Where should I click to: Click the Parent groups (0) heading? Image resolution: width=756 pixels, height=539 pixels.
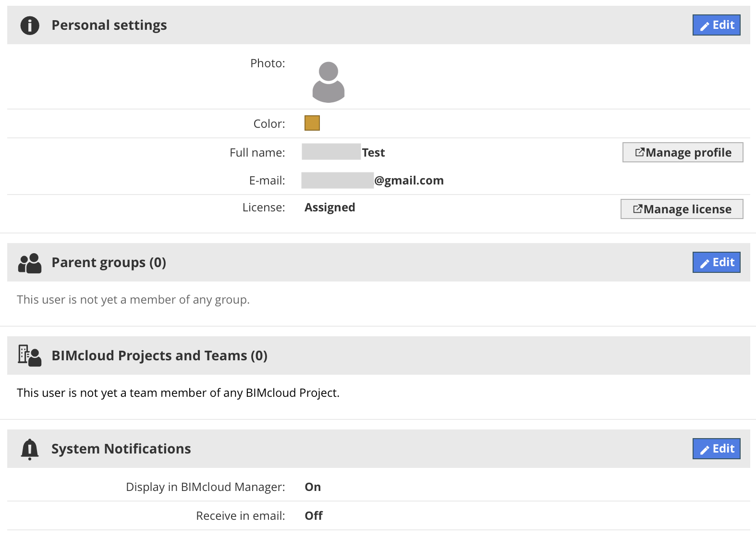tap(109, 262)
